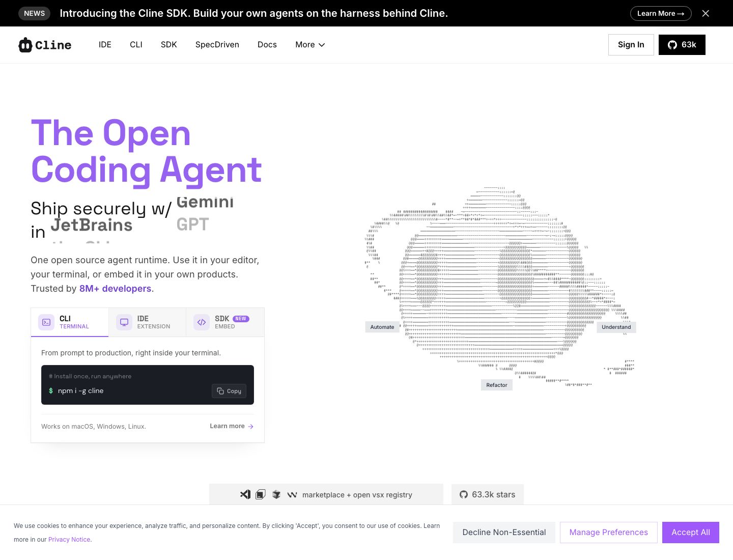
Task: Click the '63.3k stars' badge
Action: click(488, 494)
